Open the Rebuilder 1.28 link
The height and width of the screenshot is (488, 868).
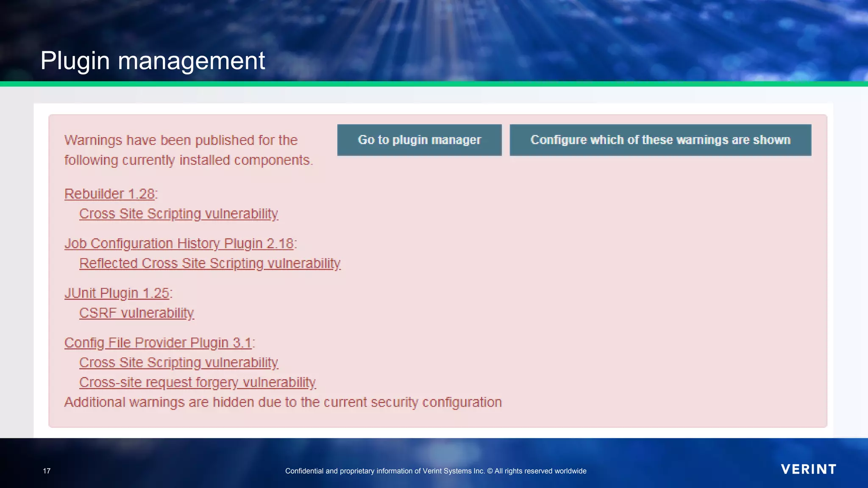point(109,194)
